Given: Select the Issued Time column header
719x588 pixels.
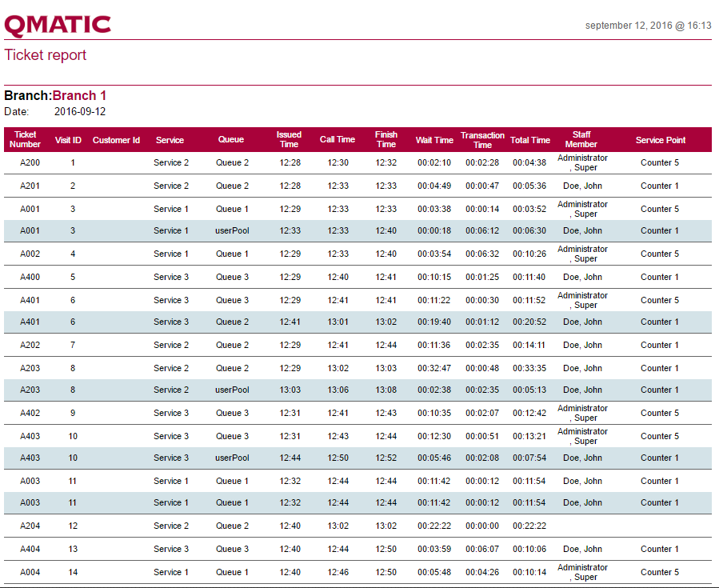Looking at the screenshot, I should point(289,139).
